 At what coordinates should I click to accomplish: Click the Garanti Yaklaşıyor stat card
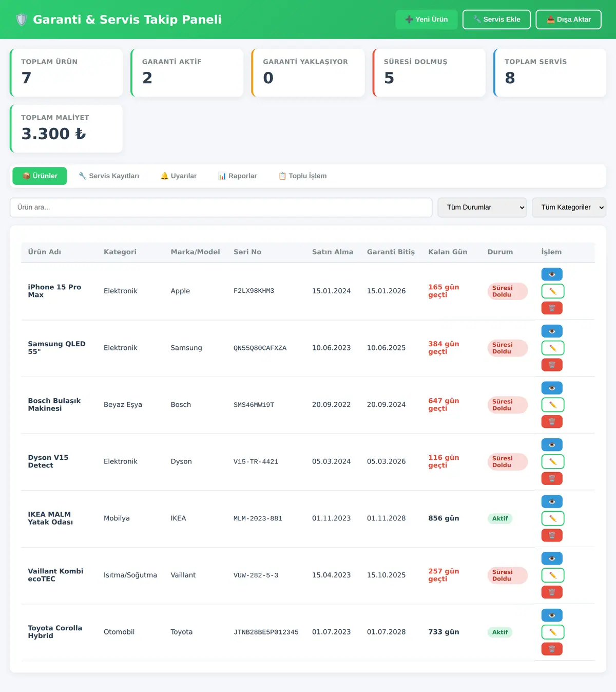[308, 73]
